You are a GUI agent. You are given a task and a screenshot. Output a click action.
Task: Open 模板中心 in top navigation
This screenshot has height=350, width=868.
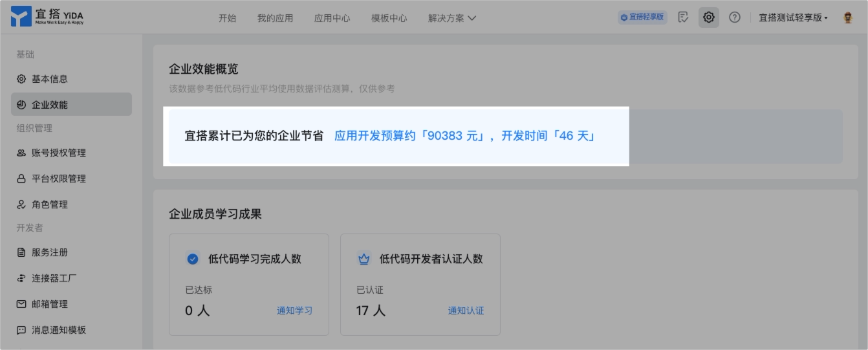[389, 18]
